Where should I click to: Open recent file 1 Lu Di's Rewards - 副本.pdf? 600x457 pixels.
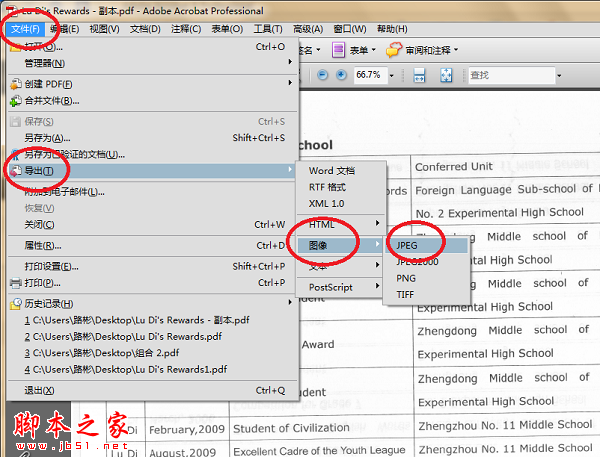(152, 320)
